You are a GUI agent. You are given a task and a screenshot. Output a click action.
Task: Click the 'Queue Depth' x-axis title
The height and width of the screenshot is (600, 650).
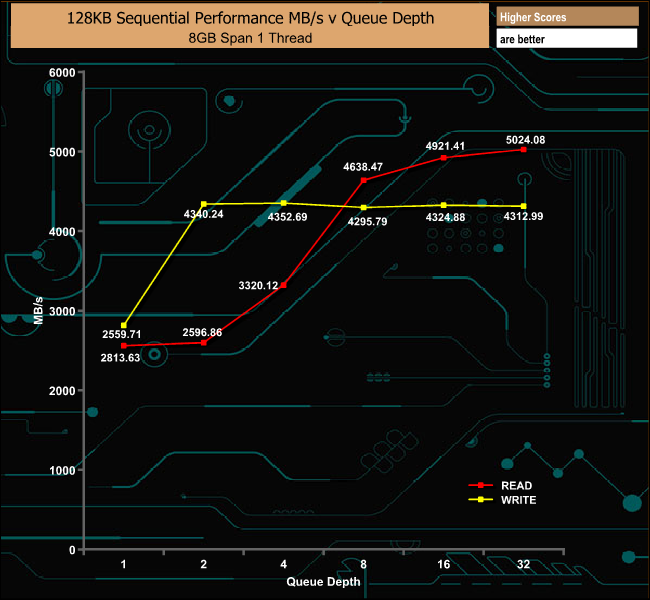click(323, 582)
